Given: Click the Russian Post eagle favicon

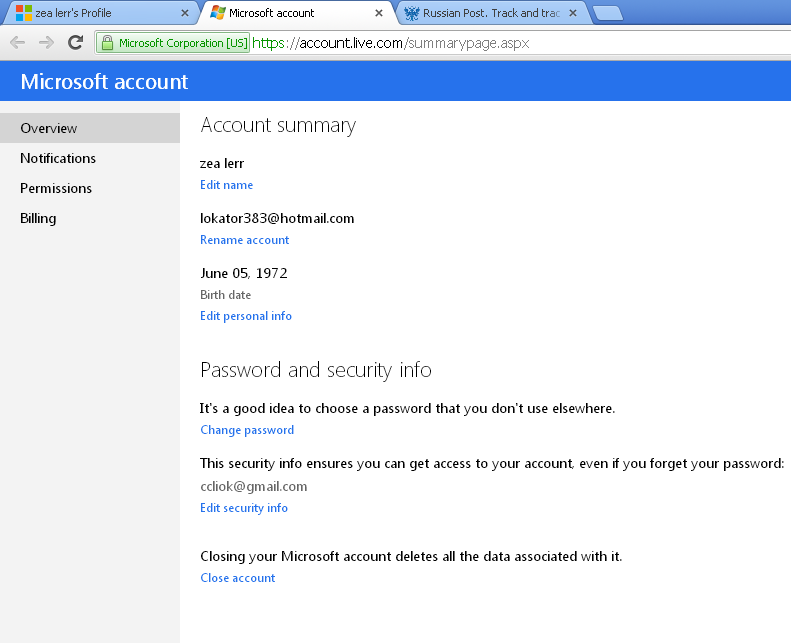Looking at the screenshot, I should pos(412,13).
